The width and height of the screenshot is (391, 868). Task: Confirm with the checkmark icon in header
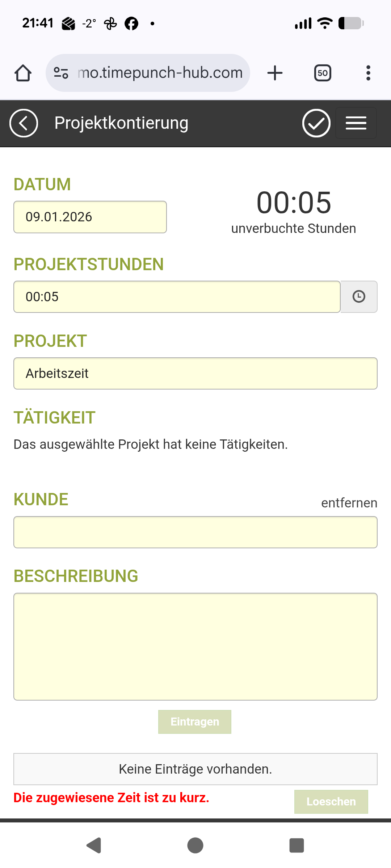click(316, 123)
